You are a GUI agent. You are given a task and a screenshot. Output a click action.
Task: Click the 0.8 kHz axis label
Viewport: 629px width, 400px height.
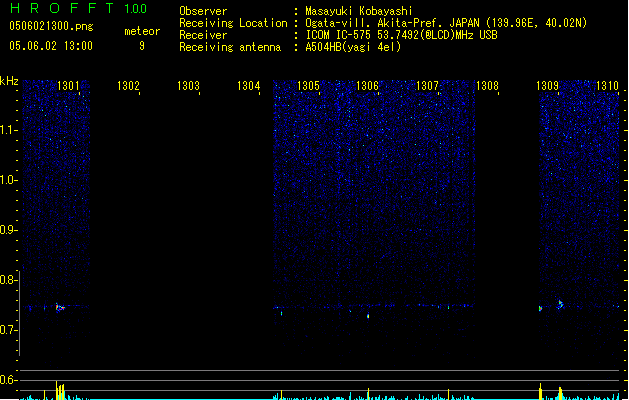(9, 280)
